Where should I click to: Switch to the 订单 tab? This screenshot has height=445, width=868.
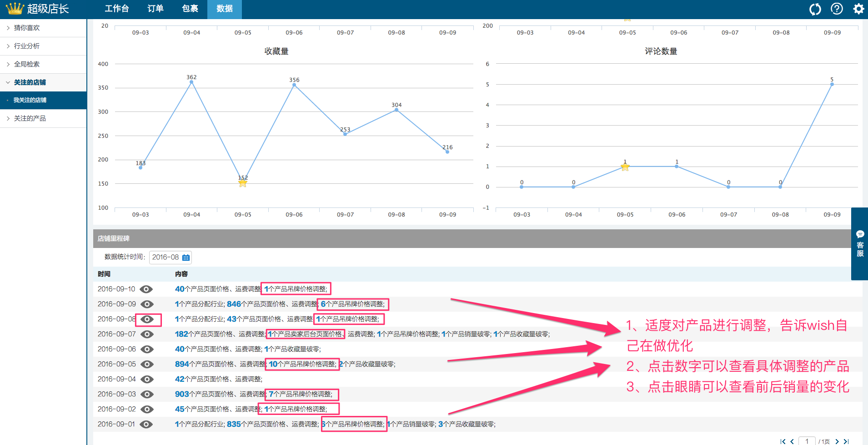point(156,9)
